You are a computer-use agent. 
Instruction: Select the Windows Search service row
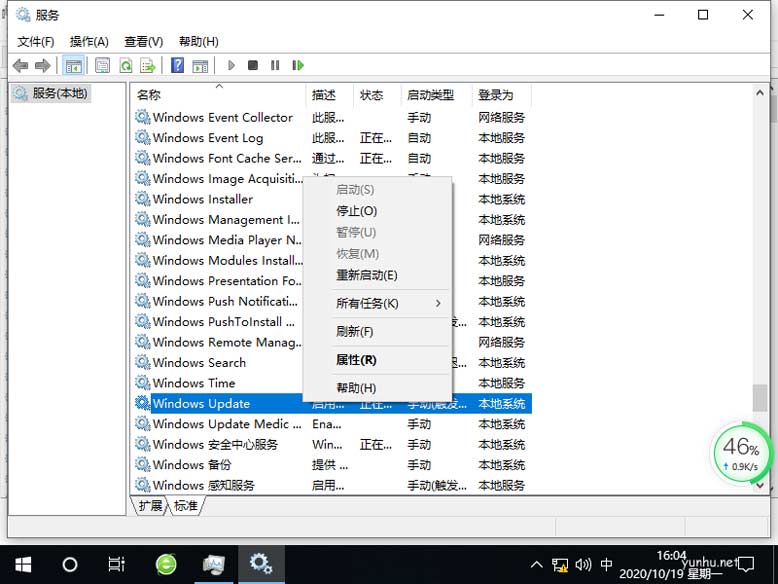point(199,363)
